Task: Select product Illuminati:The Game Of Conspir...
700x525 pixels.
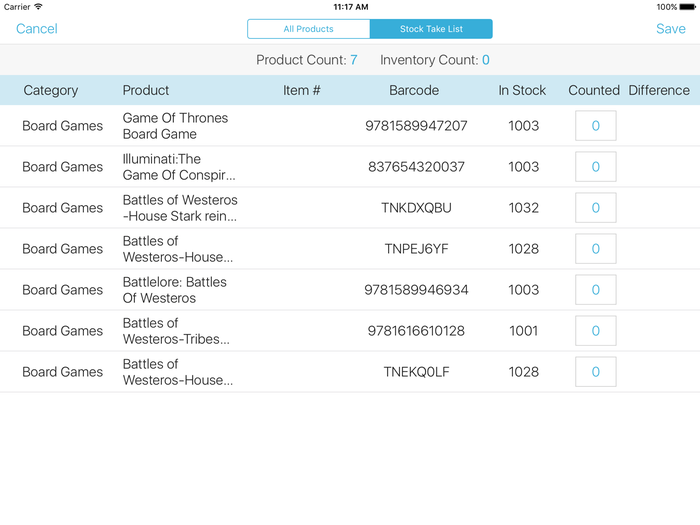Action: pos(179,167)
